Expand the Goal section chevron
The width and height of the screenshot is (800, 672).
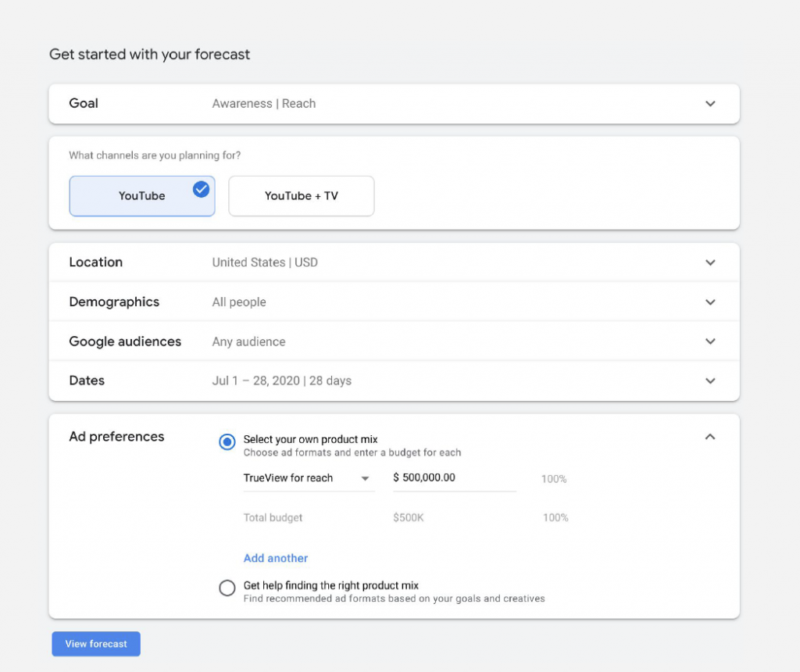(709, 104)
